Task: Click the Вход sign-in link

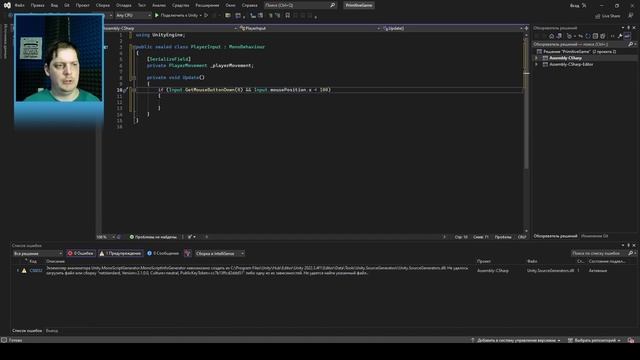Action: (x=574, y=5)
